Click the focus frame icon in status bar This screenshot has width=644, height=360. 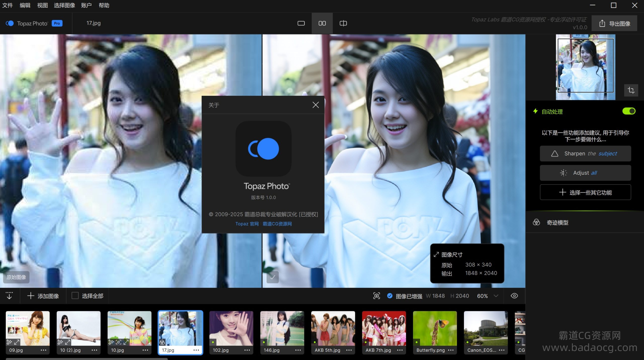pyautogui.click(x=376, y=296)
